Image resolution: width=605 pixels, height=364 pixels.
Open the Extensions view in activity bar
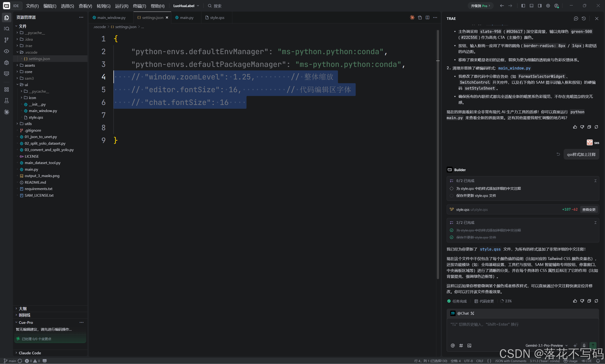(7, 90)
